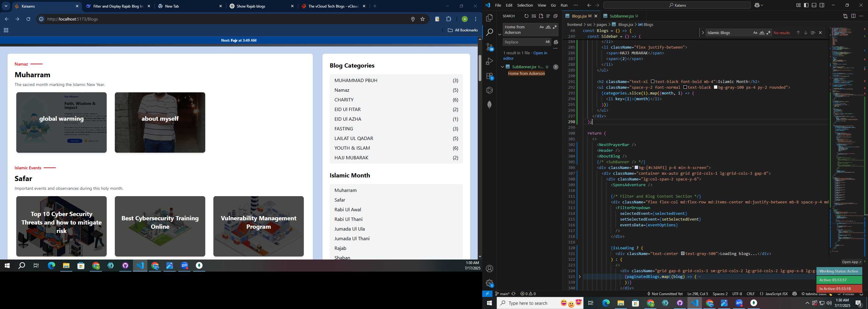The height and width of the screenshot is (309, 868).
Task: Toggle Match Case in Search panel input
Action: click(542, 27)
